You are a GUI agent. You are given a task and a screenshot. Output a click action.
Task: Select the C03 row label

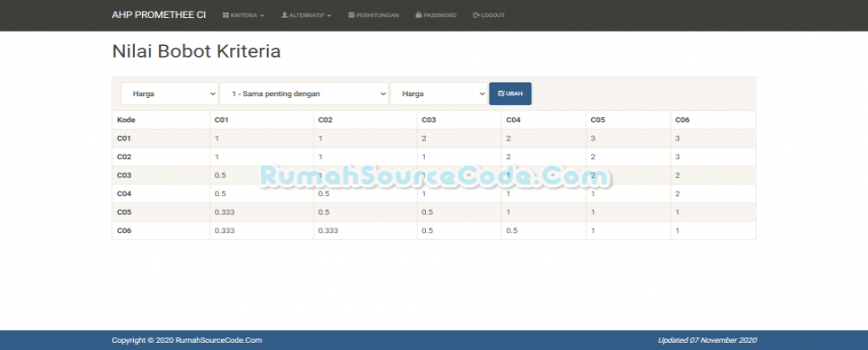pos(125,175)
